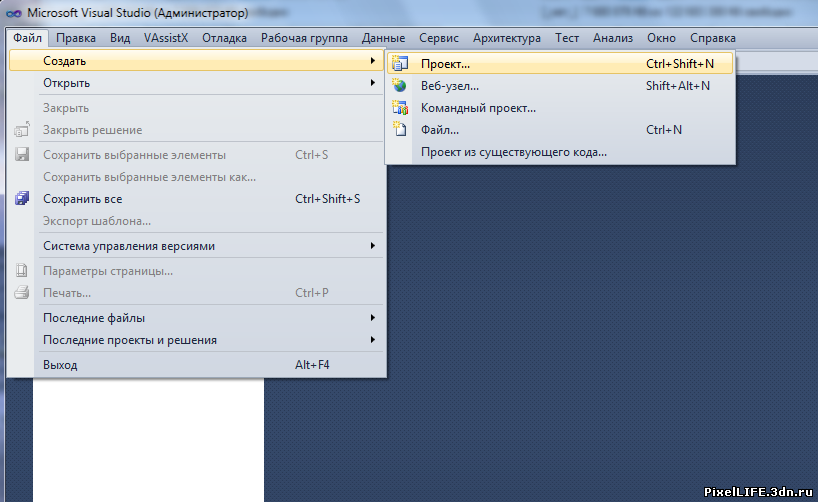Open the Правка menu
This screenshot has width=818, height=502.
coord(76,38)
